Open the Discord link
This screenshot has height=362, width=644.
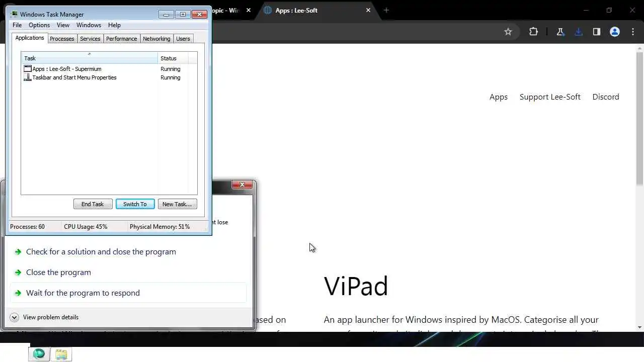click(x=606, y=97)
